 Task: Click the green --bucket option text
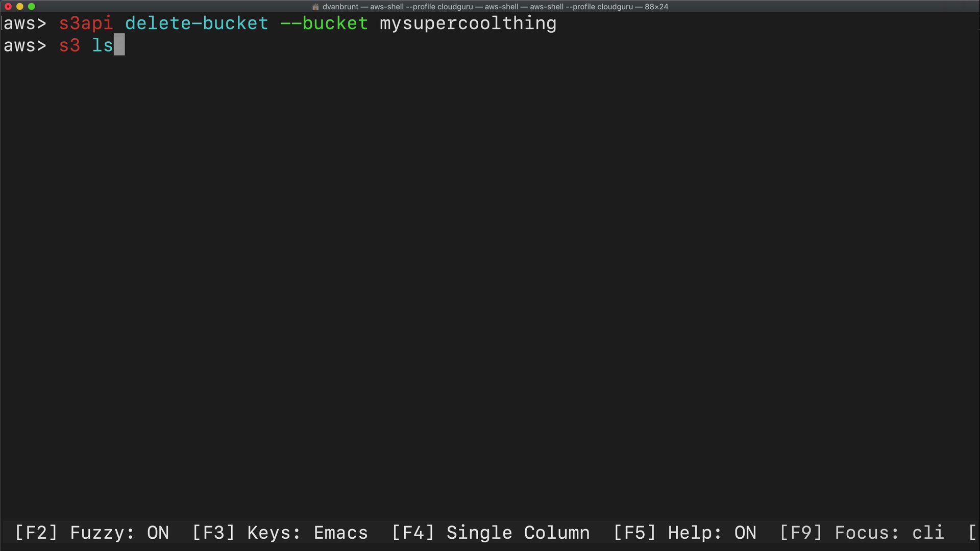coord(324,23)
